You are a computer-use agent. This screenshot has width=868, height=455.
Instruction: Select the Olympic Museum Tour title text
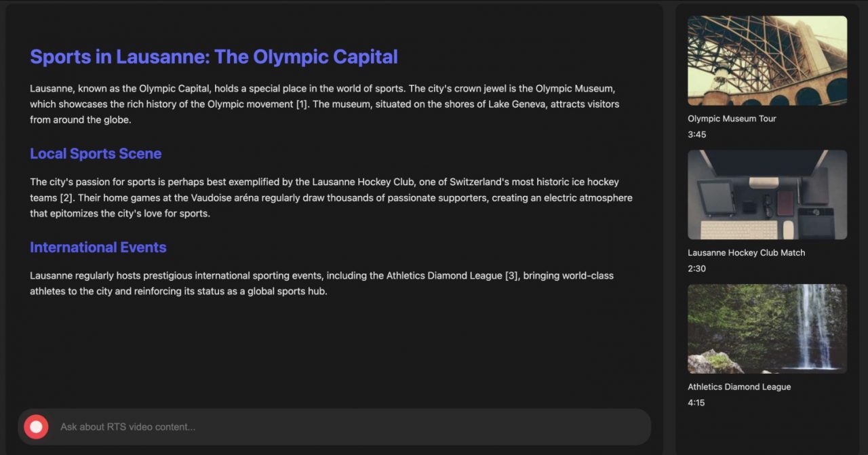(x=732, y=119)
